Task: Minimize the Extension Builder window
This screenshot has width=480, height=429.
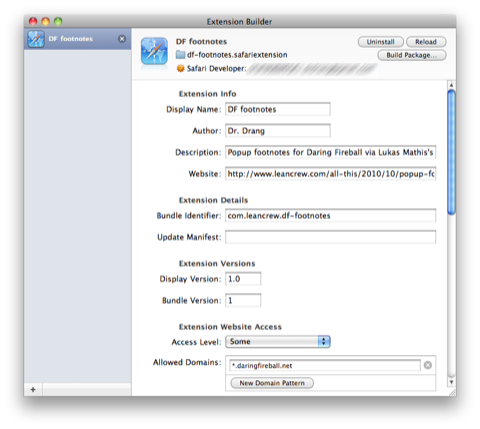Action: pyautogui.click(x=46, y=22)
